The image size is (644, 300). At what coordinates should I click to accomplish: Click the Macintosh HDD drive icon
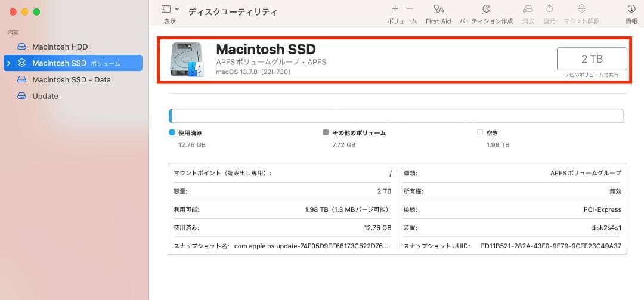22,47
